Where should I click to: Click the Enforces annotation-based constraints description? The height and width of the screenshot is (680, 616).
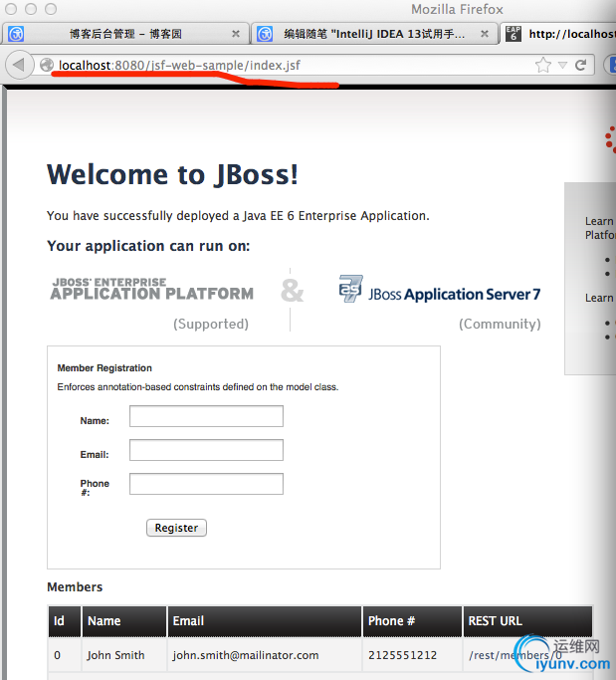[198, 387]
